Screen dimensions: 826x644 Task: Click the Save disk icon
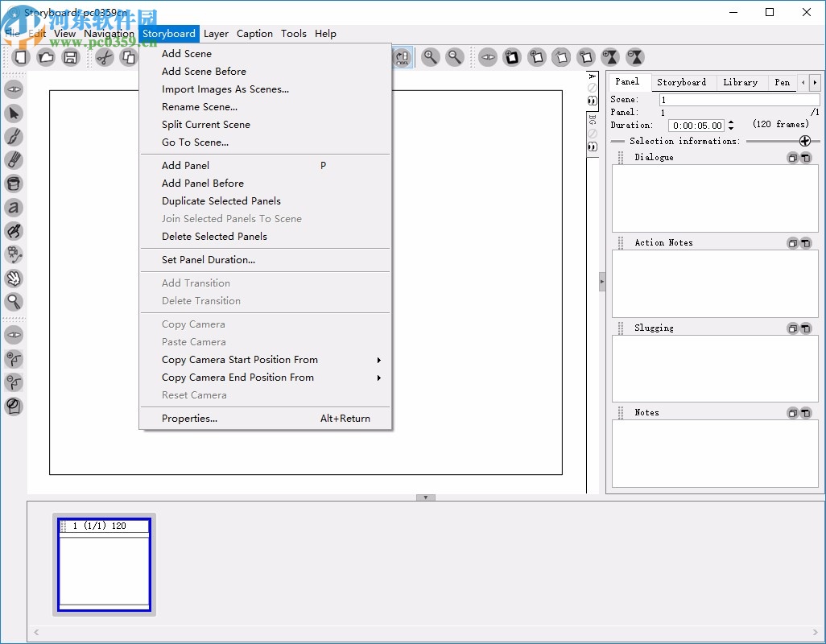71,57
